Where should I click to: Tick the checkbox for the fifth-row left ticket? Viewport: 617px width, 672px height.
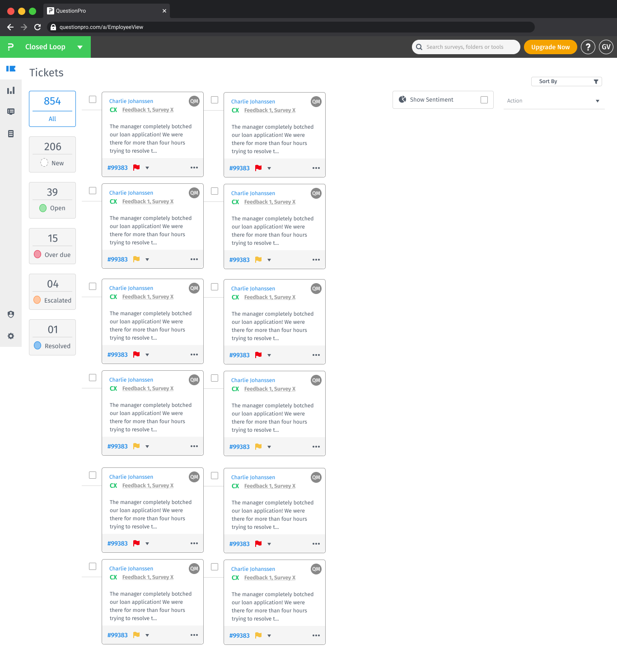[93, 475]
